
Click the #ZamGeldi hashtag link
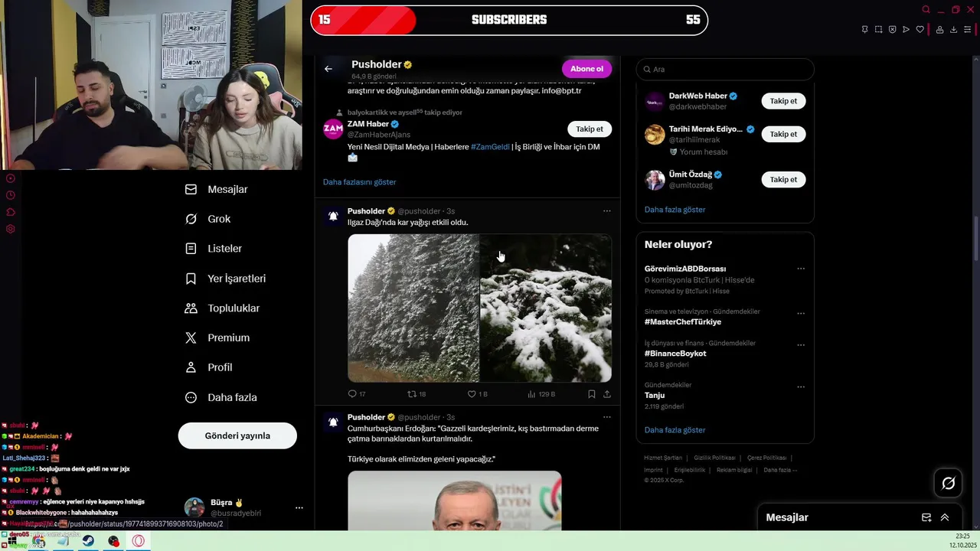(x=490, y=147)
